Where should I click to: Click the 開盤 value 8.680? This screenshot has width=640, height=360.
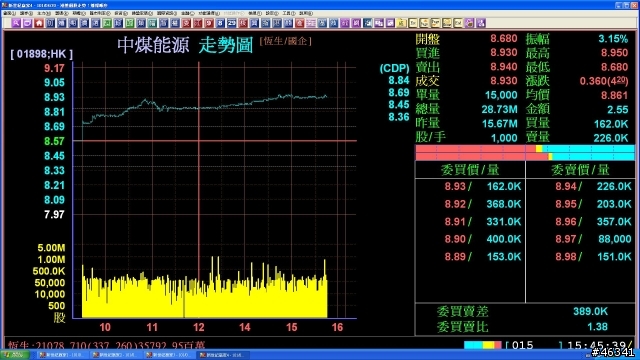(x=504, y=39)
